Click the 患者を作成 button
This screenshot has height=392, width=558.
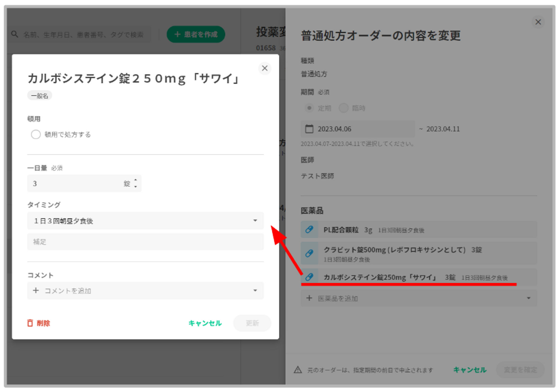pyautogui.click(x=196, y=34)
